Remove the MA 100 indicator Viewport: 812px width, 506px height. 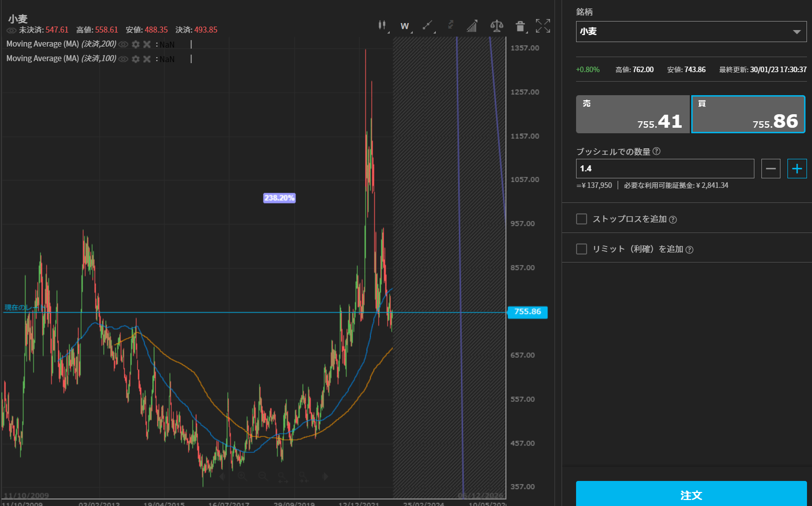147,59
